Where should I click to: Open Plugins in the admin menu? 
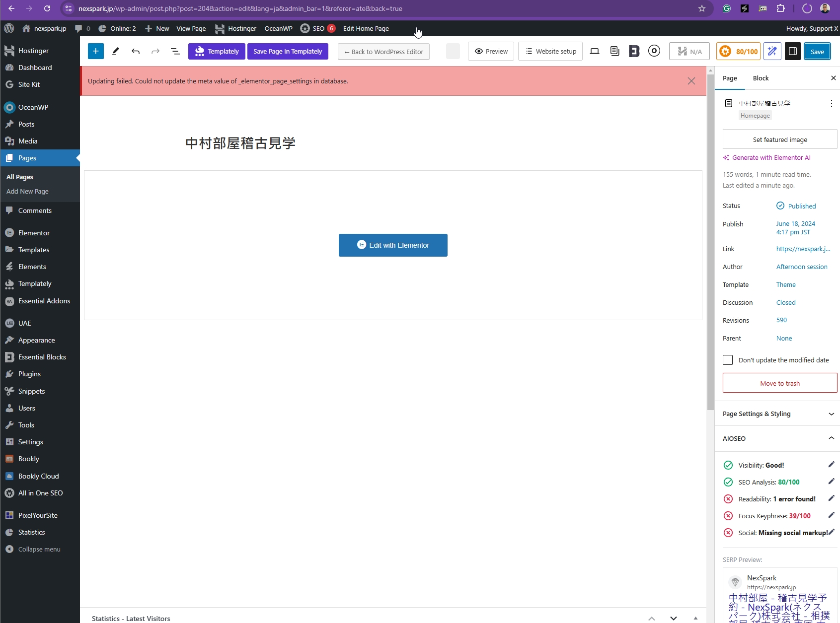29,374
